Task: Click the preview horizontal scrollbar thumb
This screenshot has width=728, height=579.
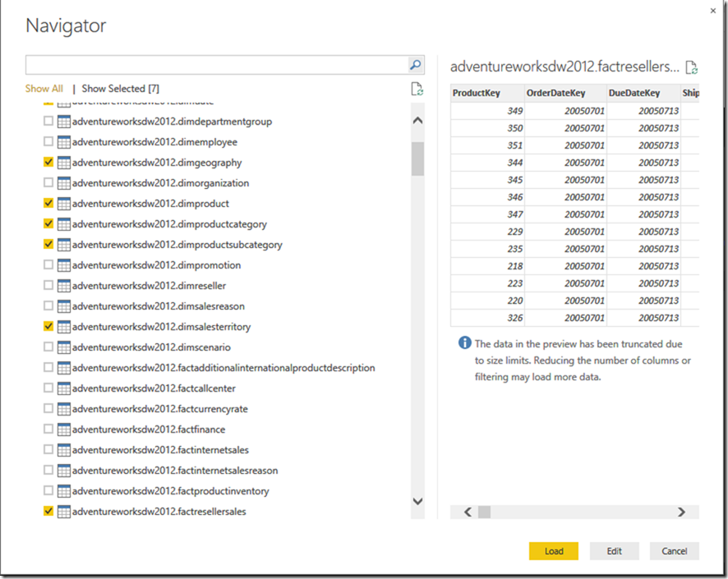Action: tap(484, 512)
